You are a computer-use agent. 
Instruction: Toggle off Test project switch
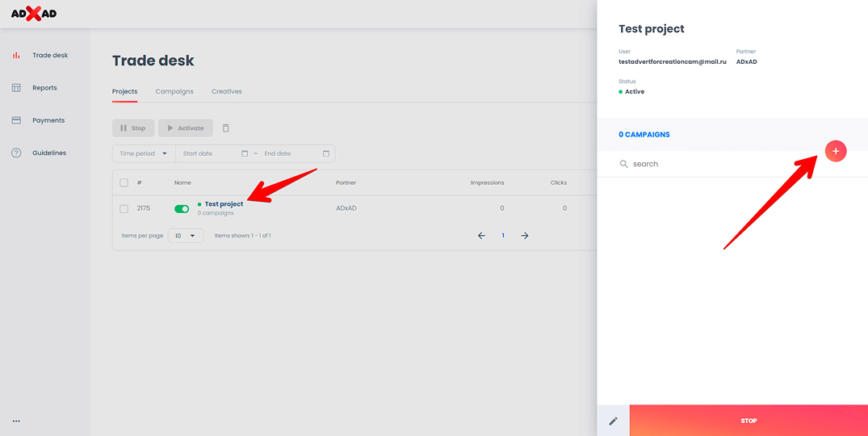click(182, 208)
